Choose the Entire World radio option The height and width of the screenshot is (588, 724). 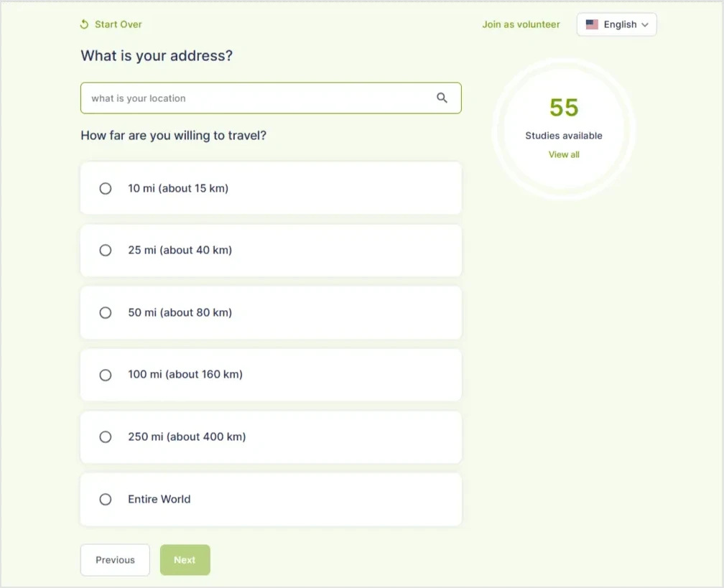pos(106,499)
